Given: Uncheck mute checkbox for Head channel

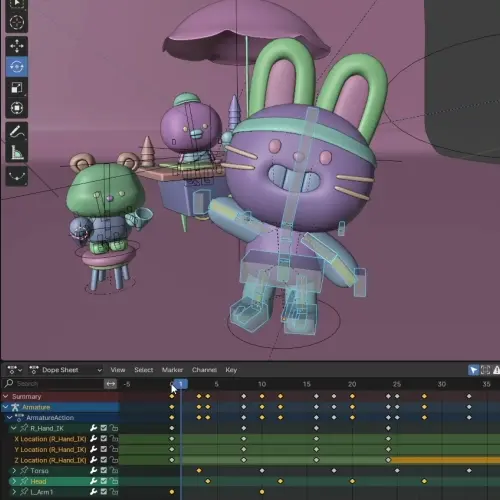Looking at the screenshot, I should 104,481.
